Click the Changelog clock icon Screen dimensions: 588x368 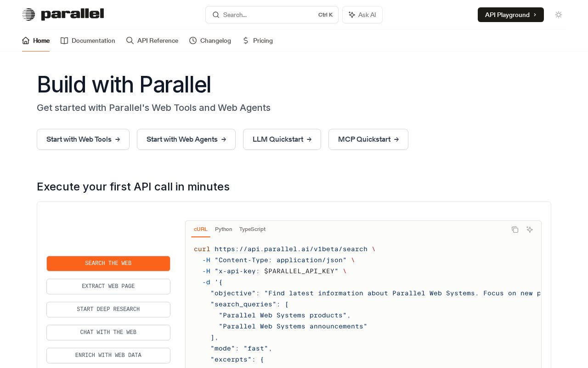193,40
